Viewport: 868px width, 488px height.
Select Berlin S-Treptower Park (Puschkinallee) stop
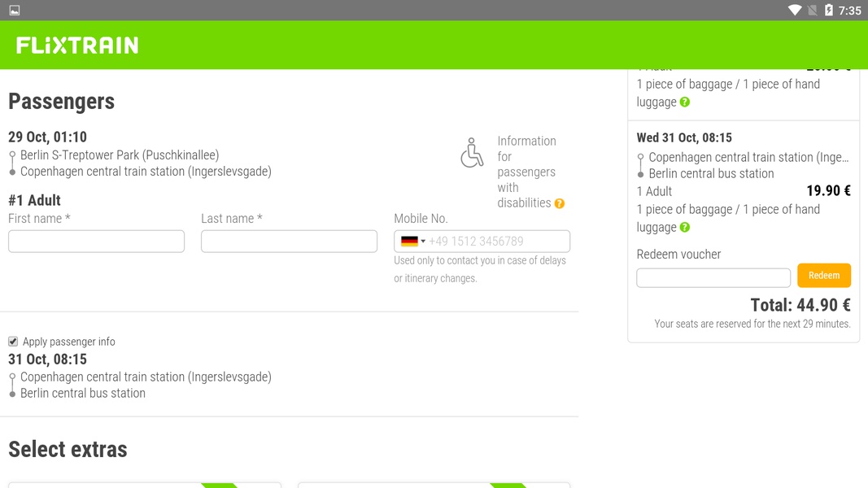[x=120, y=155]
